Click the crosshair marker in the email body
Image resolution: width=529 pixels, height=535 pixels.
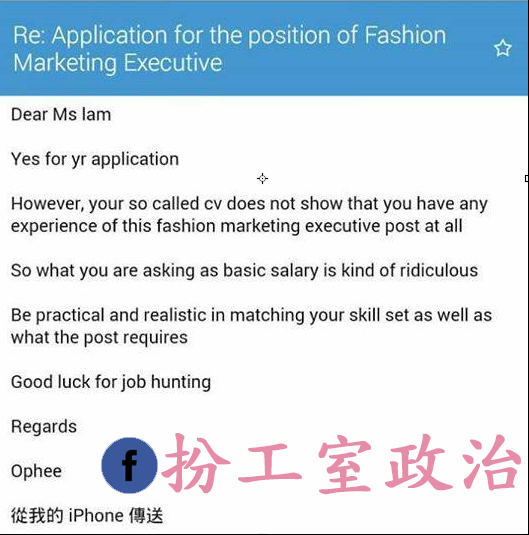pos(262,178)
